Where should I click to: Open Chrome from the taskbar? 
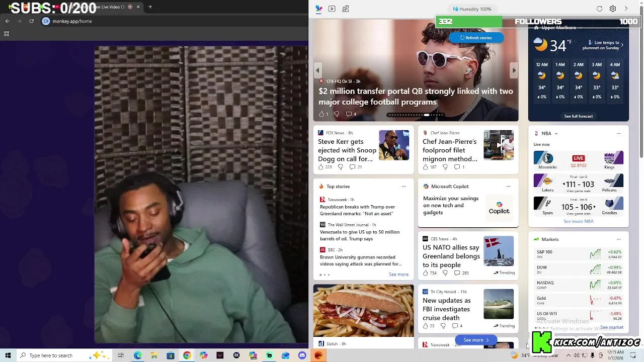(x=187, y=355)
